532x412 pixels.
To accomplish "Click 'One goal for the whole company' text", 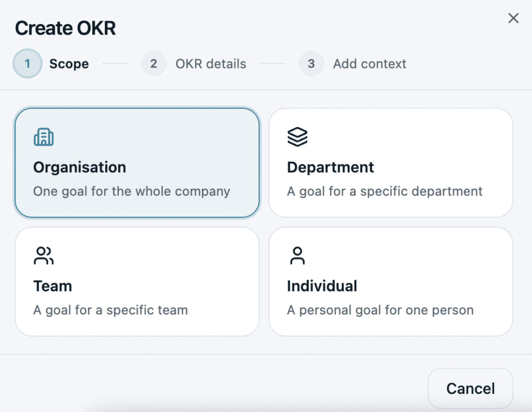I will pyautogui.click(x=132, y=191).
